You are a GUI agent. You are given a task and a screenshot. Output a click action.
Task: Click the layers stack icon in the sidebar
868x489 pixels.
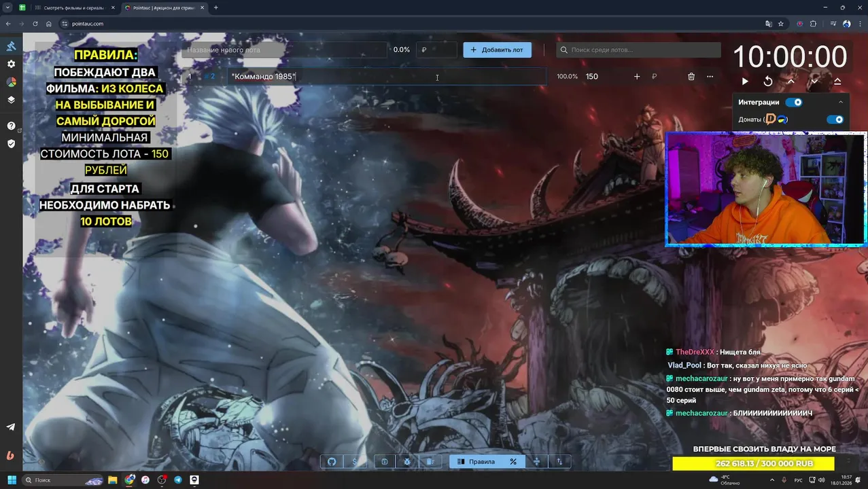(11, 100)
